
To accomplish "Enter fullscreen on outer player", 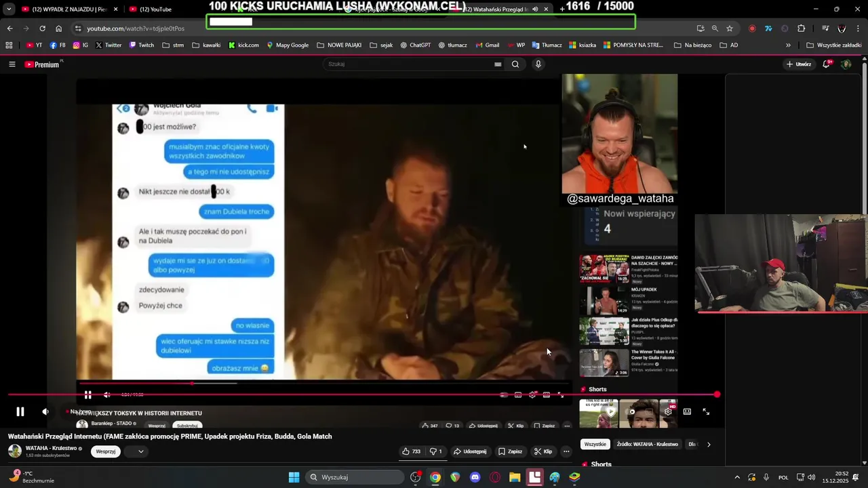I will pyautogui.click(x=706, y=411).
